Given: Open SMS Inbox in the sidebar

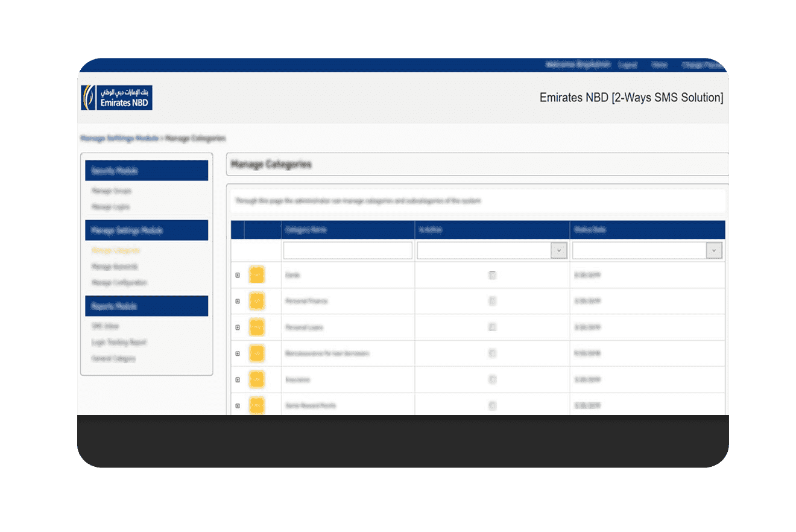Looking at the screenshot, I should tap(106, 326).
